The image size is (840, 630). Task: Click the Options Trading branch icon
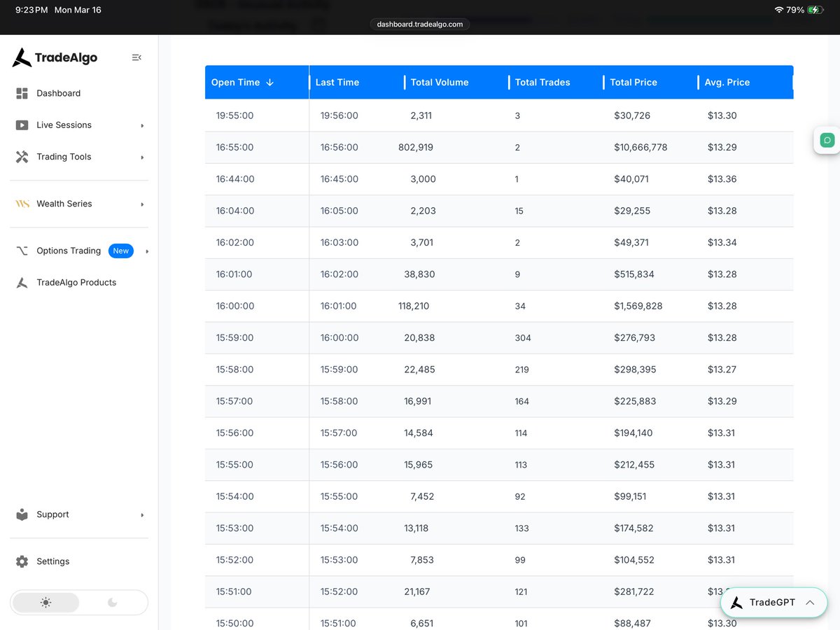click(22, 251)
